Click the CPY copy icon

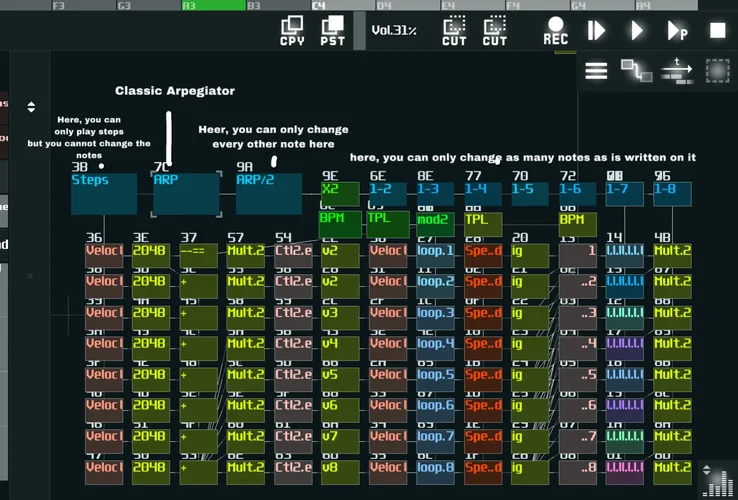tap(292, 31)
